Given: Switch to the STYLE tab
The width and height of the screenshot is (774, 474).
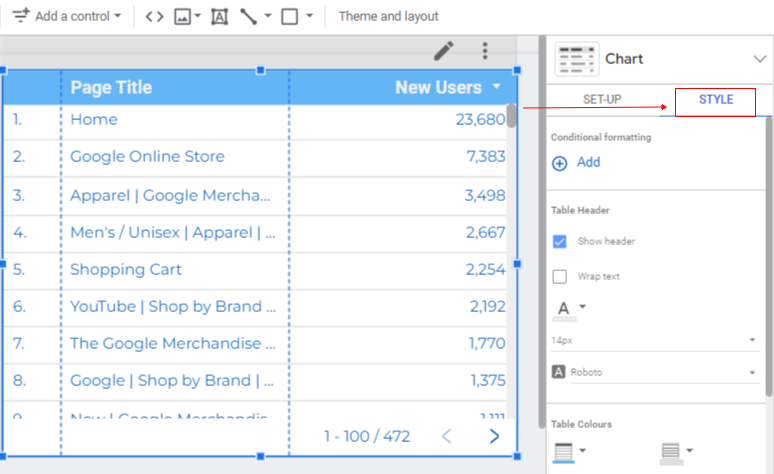Looking at the screenshot, I should click(x=716, y=100).
